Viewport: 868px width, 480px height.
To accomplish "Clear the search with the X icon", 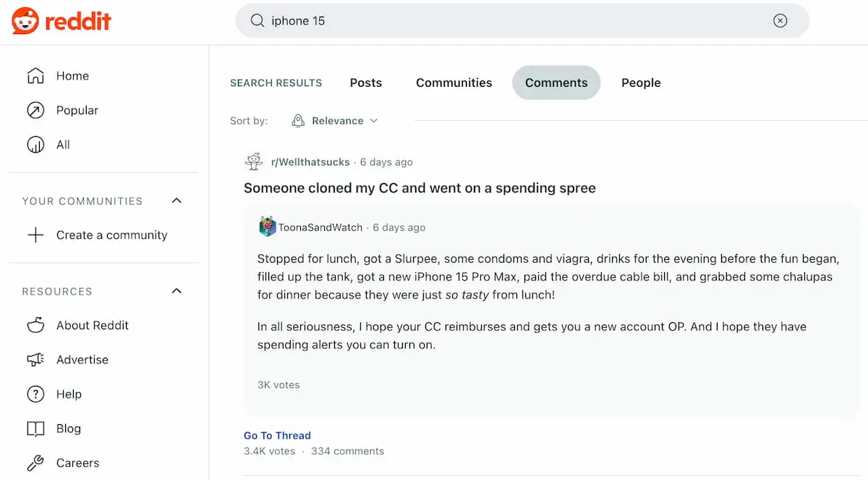I will coord(780,21).
